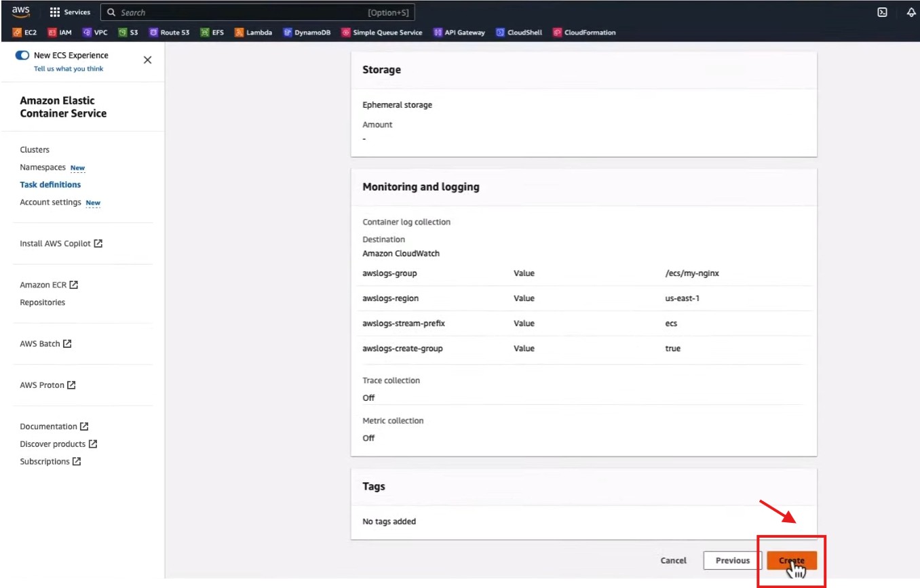Image resolution: width=920 pixels, height=588 pixels.
Task: Open the Lambda shortcut in favorites bar
Action: point(253,33)
